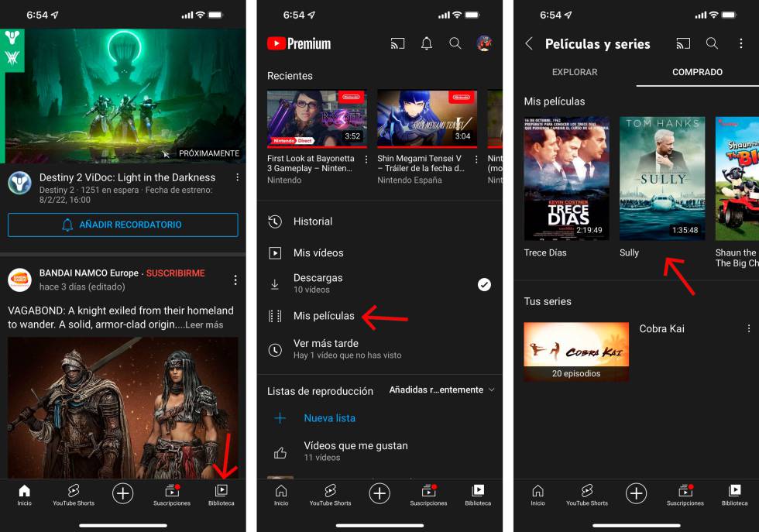
Task: Tap search icon in Películas y series screen
Action: coord(712,43)
